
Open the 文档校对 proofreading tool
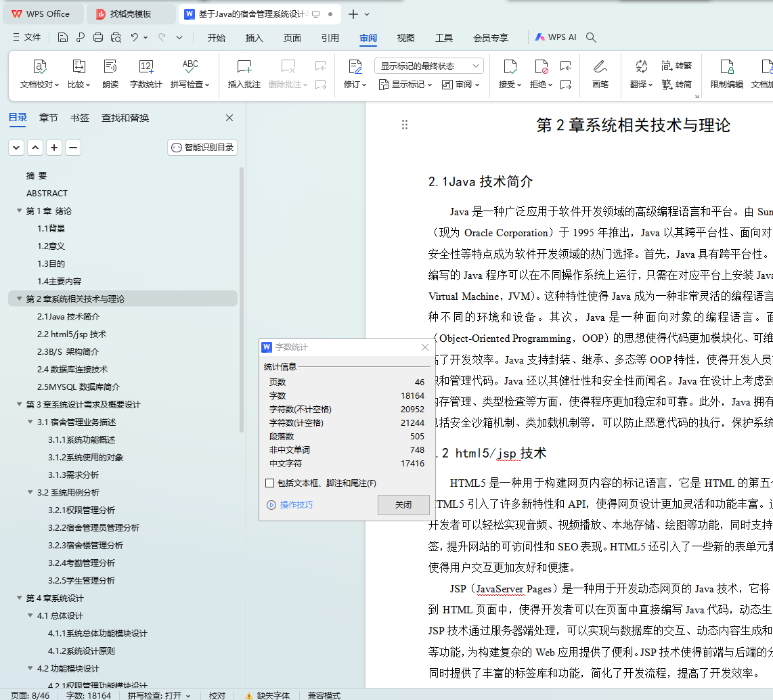click(x=39, y=67)
